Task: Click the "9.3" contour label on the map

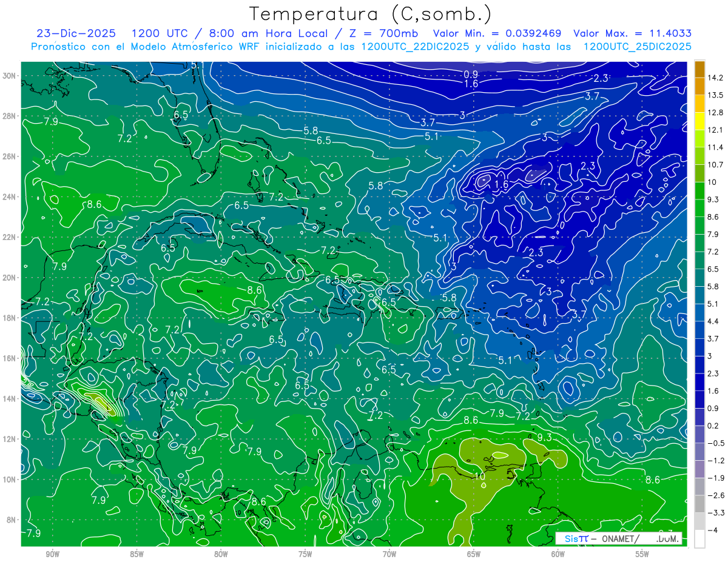Action: click(544, 437)
